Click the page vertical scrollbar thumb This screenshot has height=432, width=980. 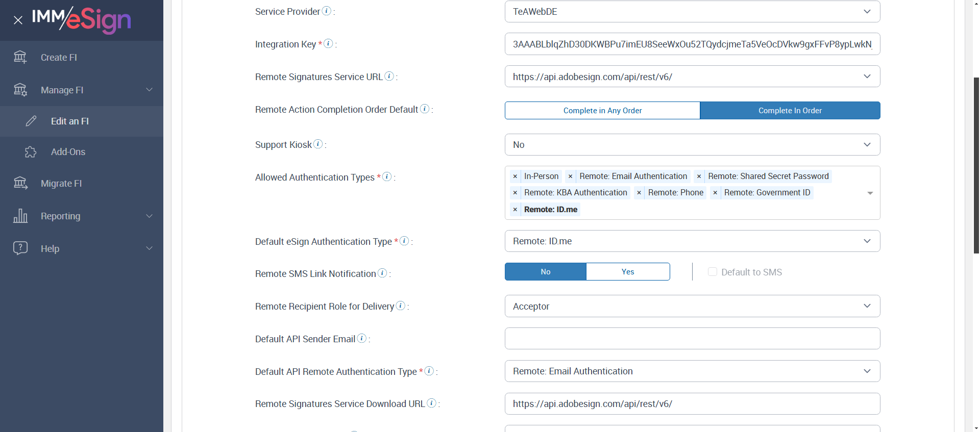click(x=976, y=163)
